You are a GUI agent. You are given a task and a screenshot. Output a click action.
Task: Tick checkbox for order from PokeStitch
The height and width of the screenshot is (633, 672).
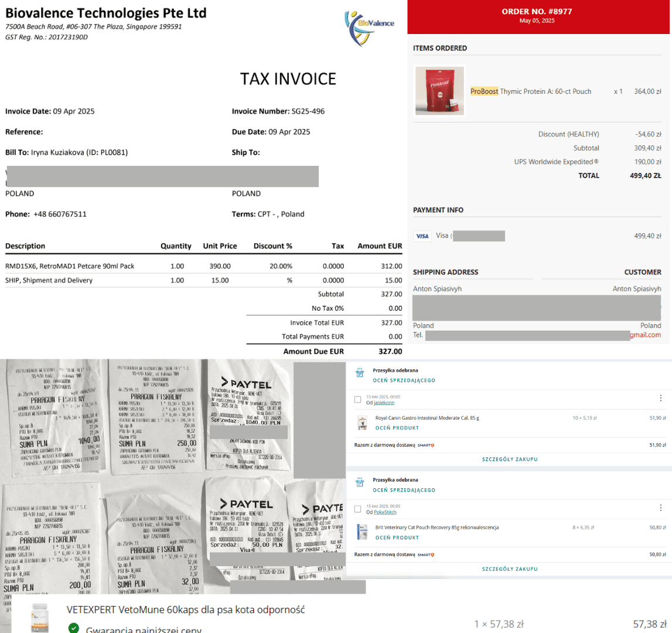click(x=358, y=509)
